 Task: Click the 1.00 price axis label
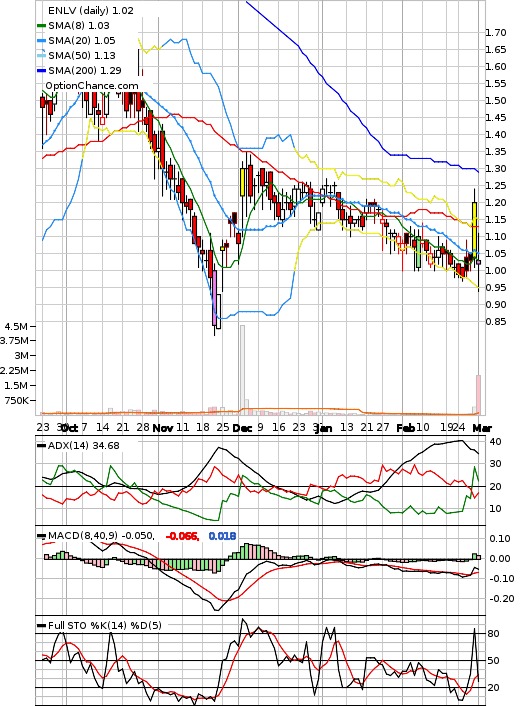(495, 270)
